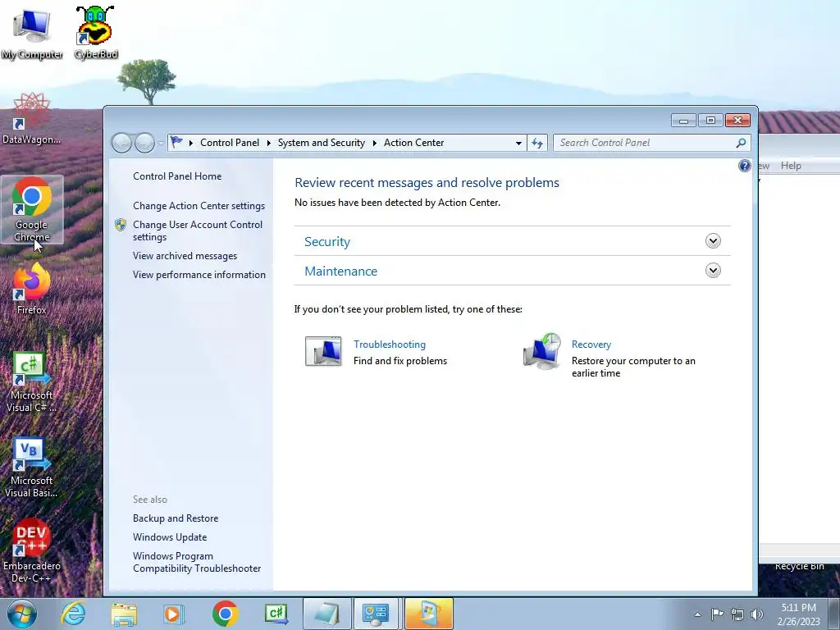Switch to the highlighted orange taskbar window
Image resolution: width=840 pixels, height=630 pixels.
428,614
